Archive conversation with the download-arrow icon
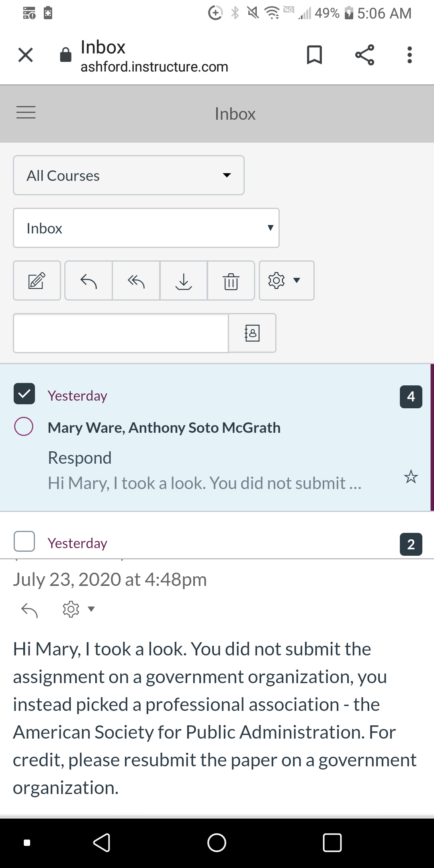This screenshot has width=434, height=868. 184,280
